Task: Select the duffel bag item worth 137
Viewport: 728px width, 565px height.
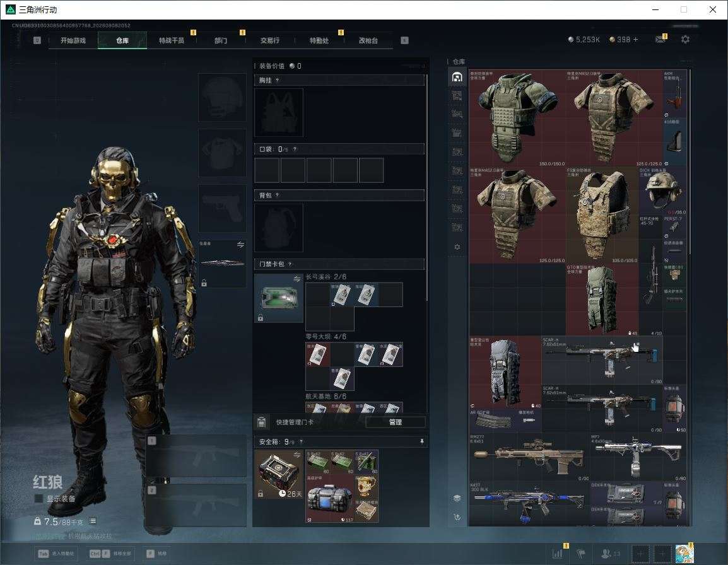Action: (330, 498)
